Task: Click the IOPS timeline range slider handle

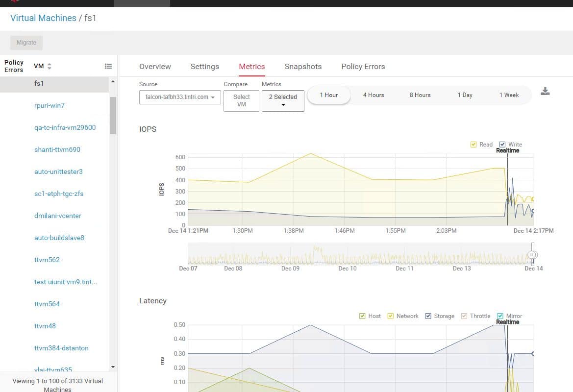Action: (x=532, y=254)
